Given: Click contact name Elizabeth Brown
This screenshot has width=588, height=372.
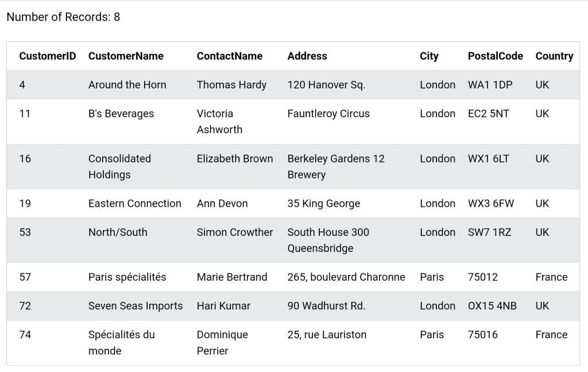Looking at the screenshot, I should click(235, 158).
